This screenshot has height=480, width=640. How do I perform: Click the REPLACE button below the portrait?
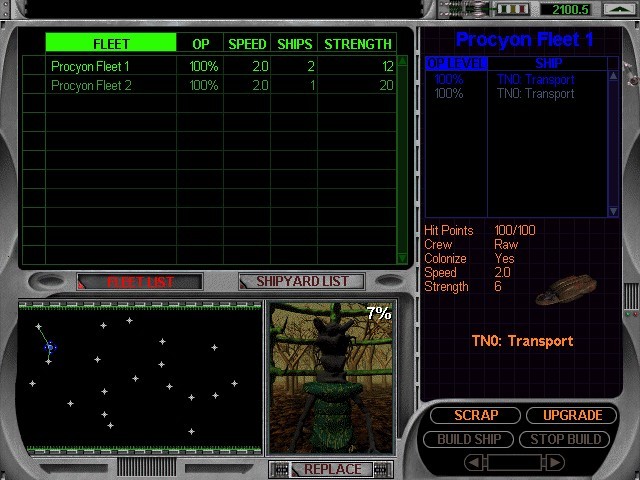pos(331,469)
